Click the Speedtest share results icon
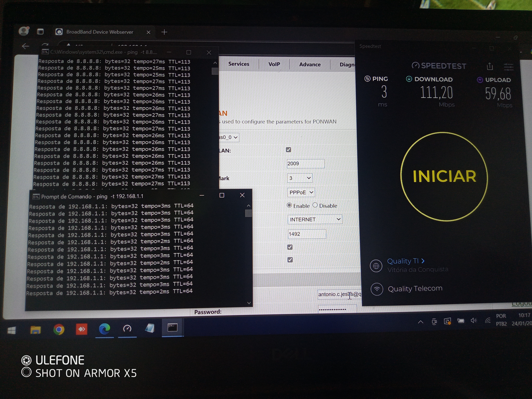 coord(490,66)
